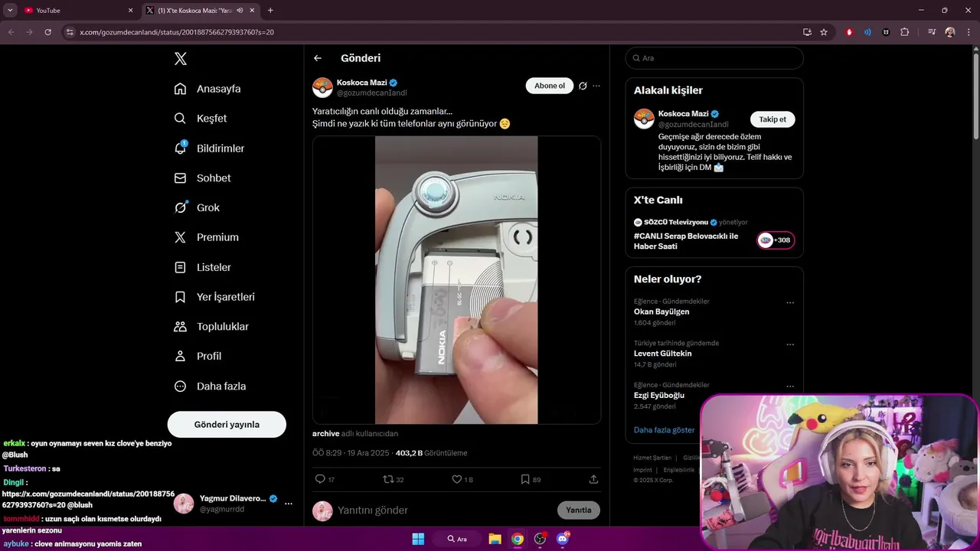Open the Ezgi Eyüboğlu trend
Screen dimensions: 980x551
[x=659, y=396]
